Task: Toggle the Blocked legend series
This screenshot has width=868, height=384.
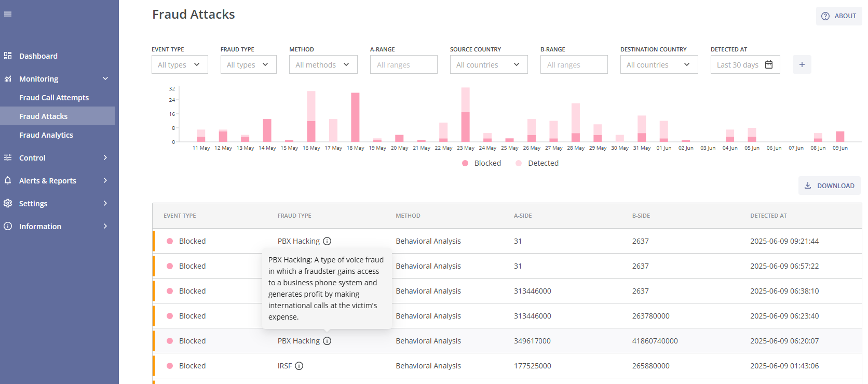Action: click(x=481, y=163)
